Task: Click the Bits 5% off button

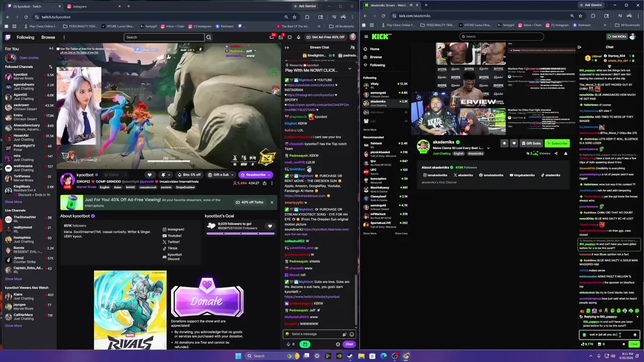Action: [189, 175]
